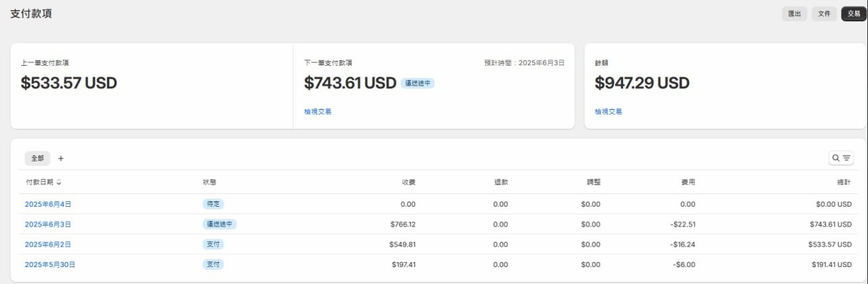Open payout dated 2025年6月4日
The height and width of the screenshot is (284, 868).
click(48, 204)
